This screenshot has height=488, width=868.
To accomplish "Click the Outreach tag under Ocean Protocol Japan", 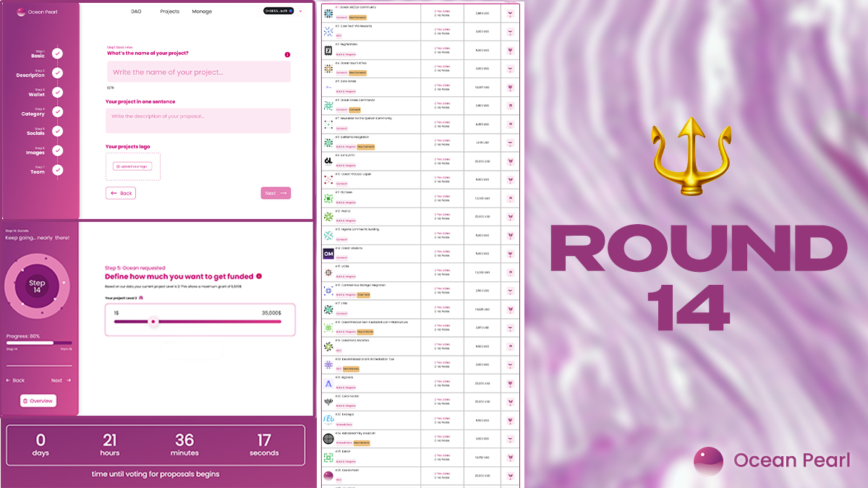I will [341, 184].
